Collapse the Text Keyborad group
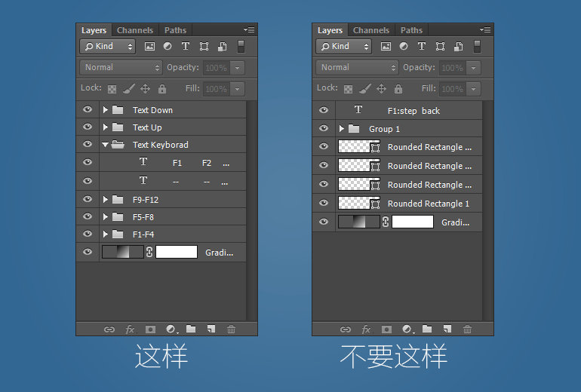 click(105, 145)
